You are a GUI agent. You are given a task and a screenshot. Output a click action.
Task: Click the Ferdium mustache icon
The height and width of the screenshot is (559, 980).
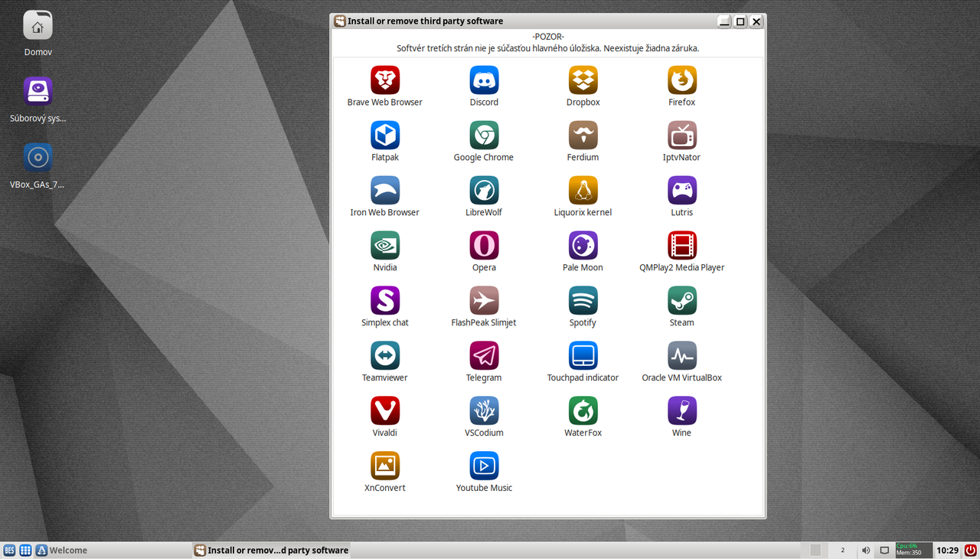[x=583, y=135]
